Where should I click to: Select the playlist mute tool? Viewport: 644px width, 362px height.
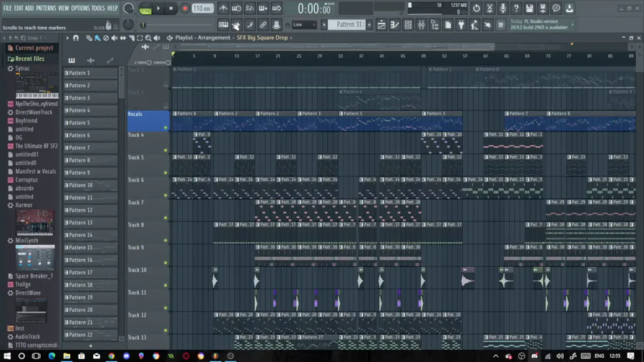[x=114, y=38]
